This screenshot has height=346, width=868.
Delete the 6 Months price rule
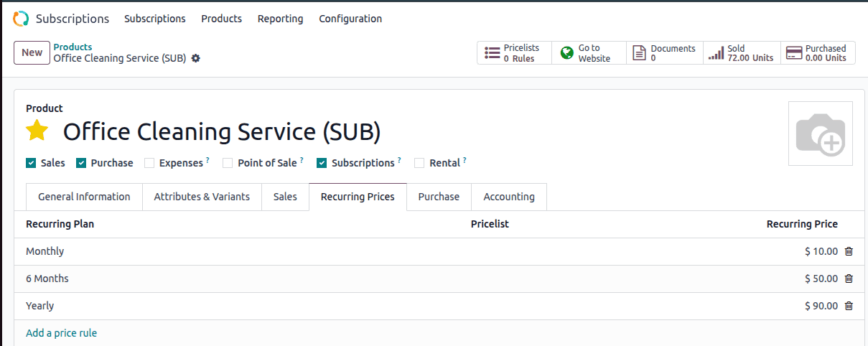[x=849, y=279]
